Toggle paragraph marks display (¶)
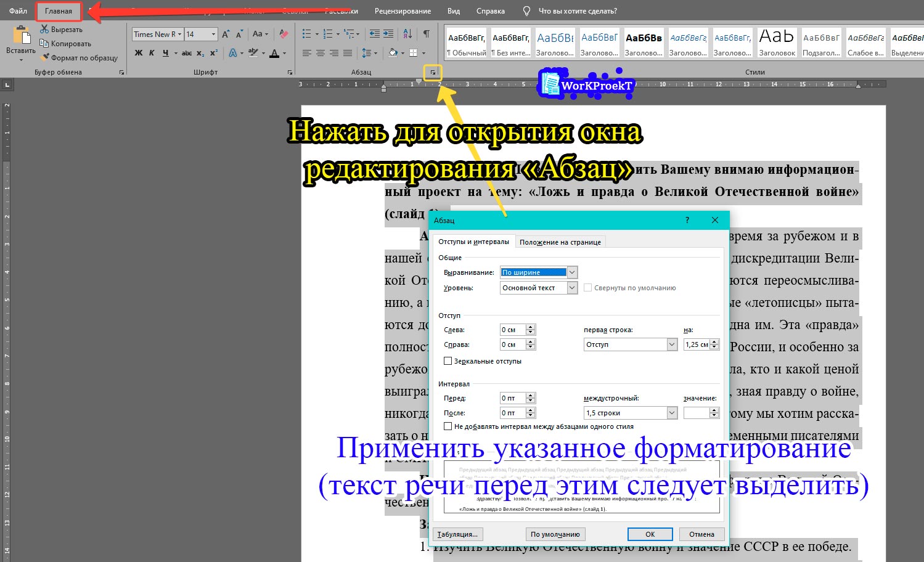The height and width of the screenshot is (562, 924). coord(426,34)
